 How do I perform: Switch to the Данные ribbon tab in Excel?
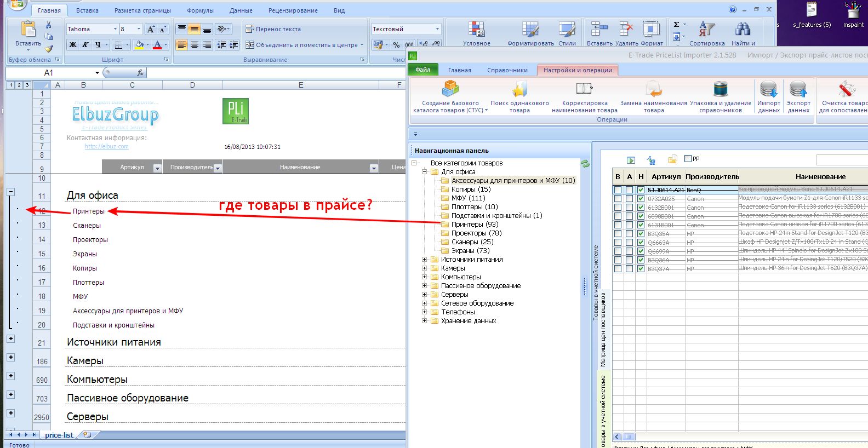click(241, 10)
